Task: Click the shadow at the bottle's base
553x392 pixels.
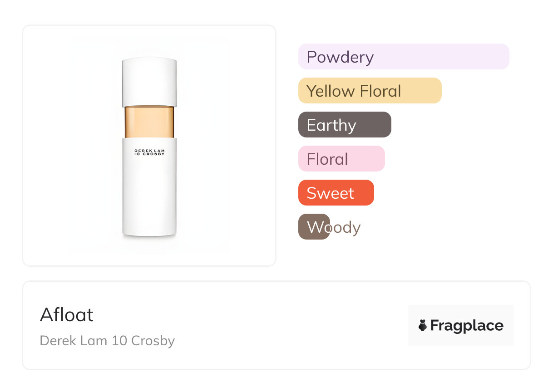Action: tap(149, 238)
